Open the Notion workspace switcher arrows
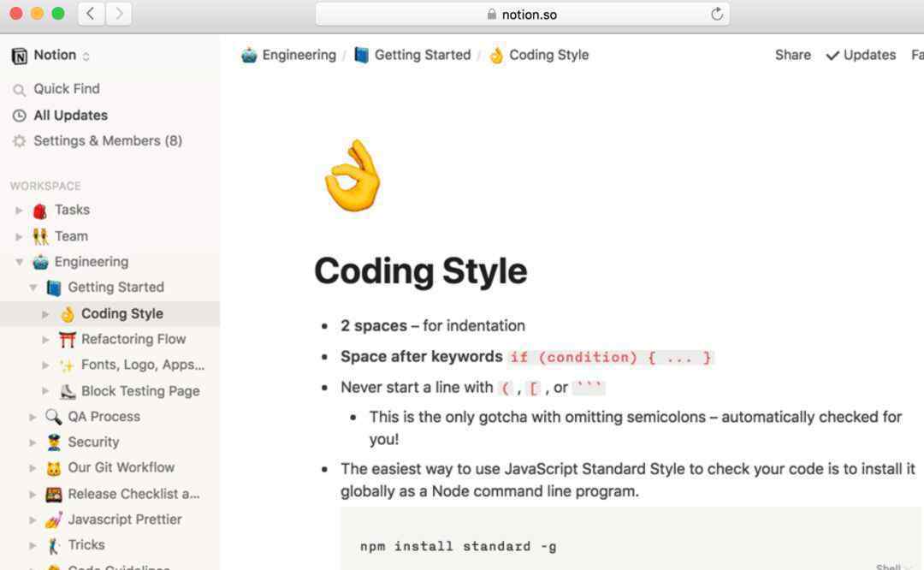This screenshot has width=924, height=570. click(86, 56)
